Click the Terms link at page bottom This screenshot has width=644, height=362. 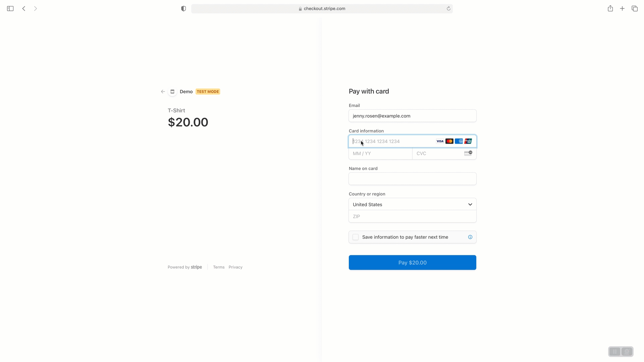[218, 267]
